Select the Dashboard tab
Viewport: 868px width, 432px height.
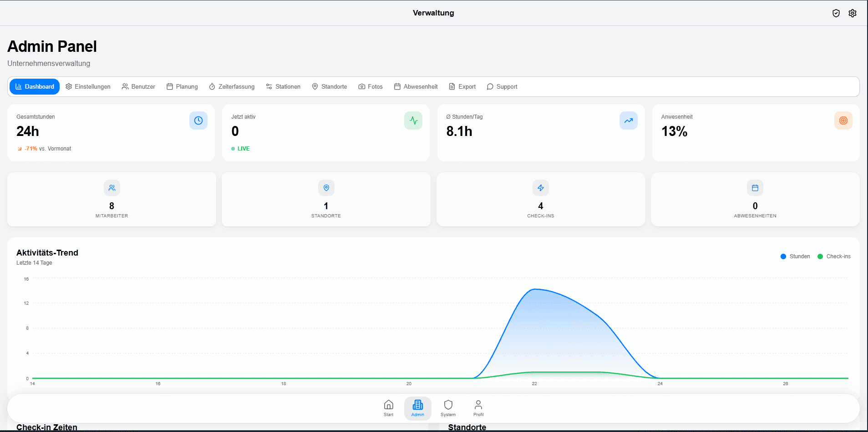[35, 86]
